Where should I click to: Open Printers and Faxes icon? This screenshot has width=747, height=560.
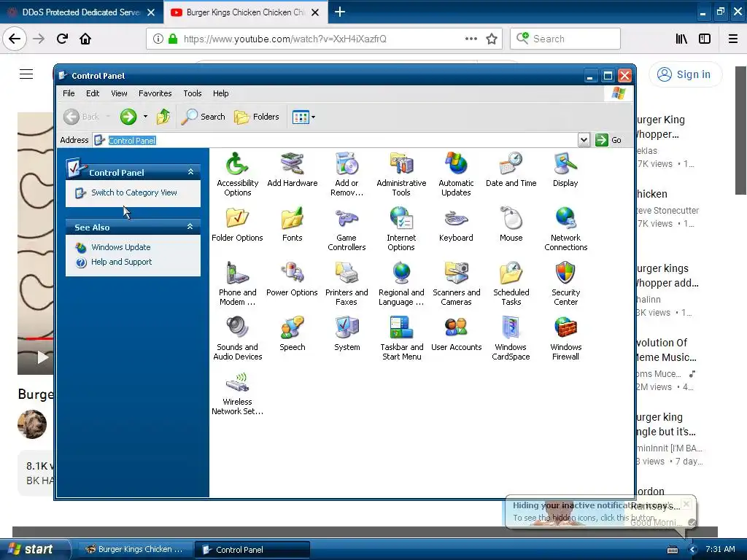point(347,284)
